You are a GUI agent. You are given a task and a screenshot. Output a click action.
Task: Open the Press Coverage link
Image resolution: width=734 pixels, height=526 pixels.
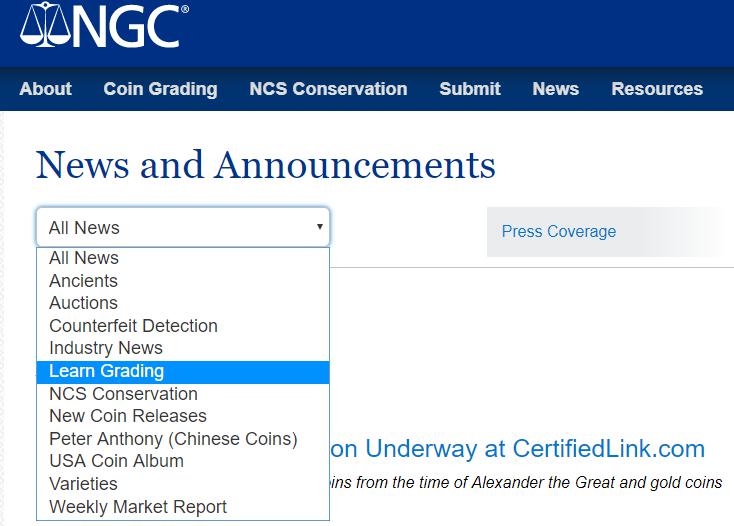tap(559, 231)
